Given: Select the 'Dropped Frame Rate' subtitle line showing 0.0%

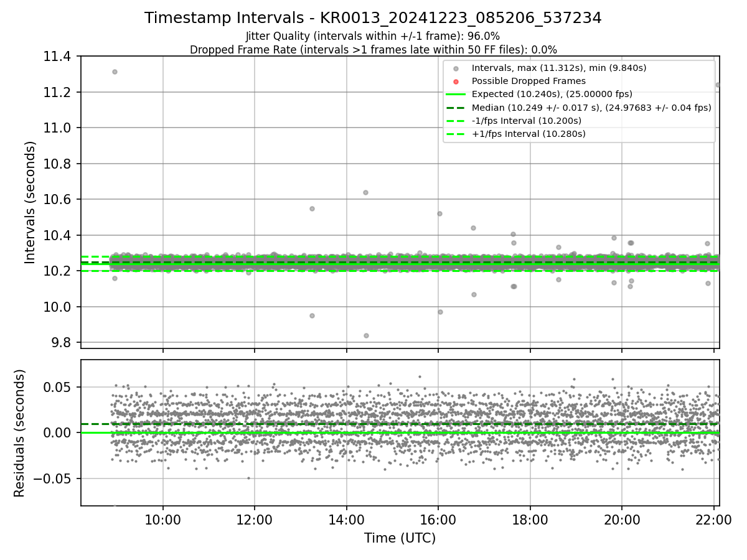Looking at the screenshot, I should point(373,49).
